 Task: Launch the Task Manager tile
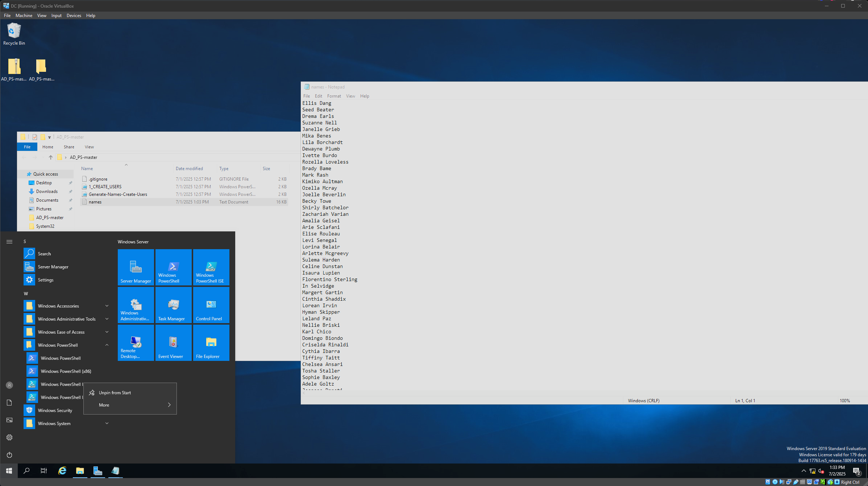click(x=174, y=305)
